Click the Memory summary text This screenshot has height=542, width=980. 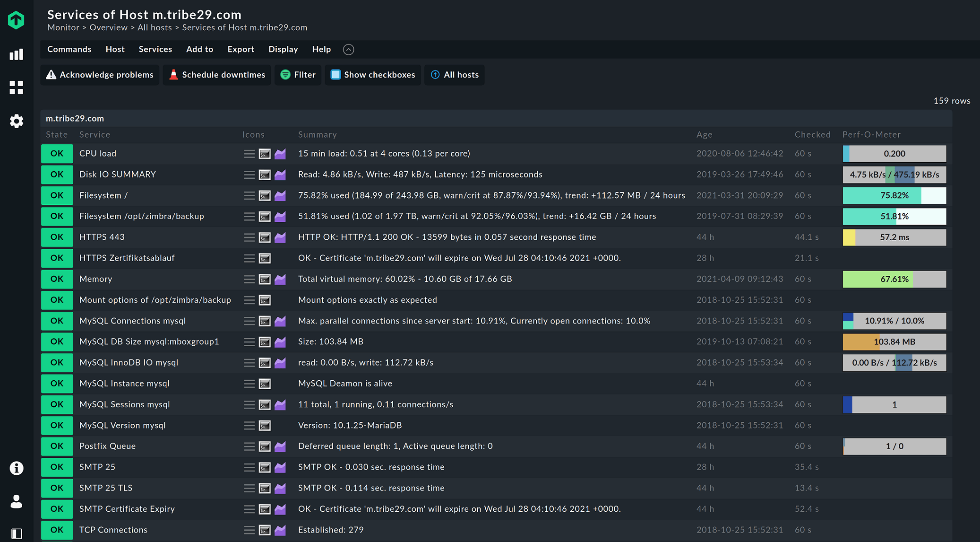tap(405, 279)
